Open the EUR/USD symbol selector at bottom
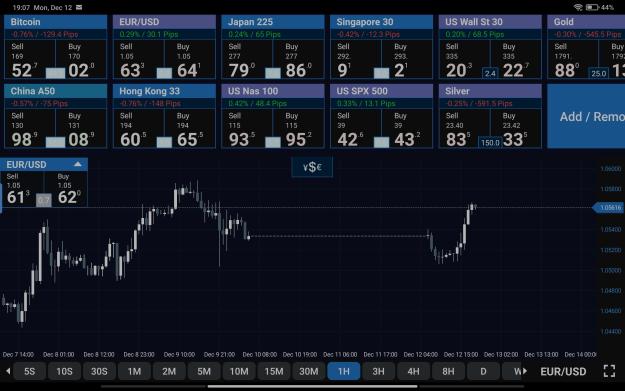The image size is (625, 391). point(563,371)
